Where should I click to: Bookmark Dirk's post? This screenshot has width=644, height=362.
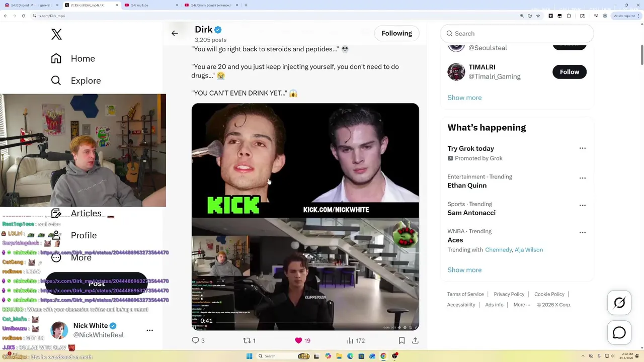401,340
